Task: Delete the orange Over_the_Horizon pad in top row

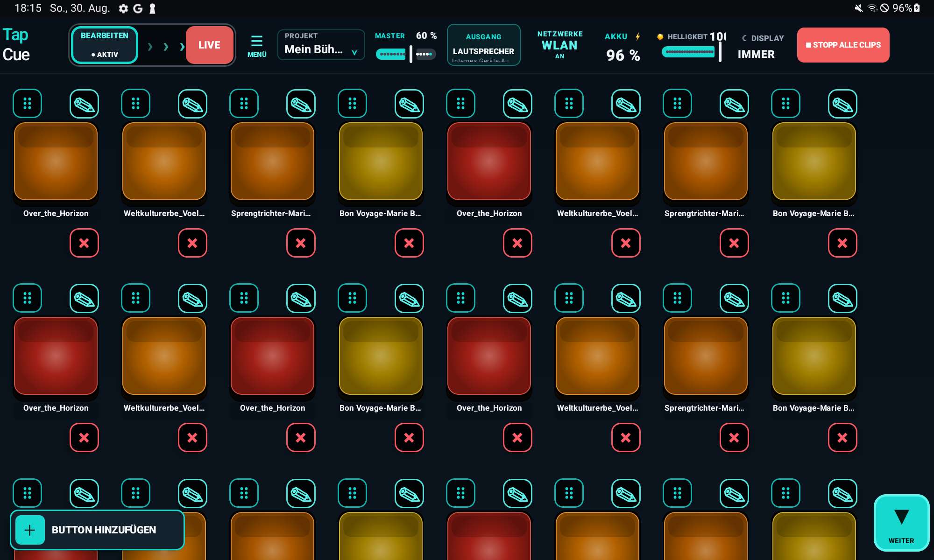Action: [x=84, y=243]
